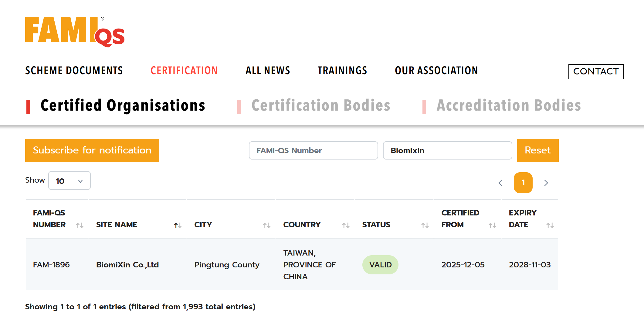Screen dimensions: 644x323
Task: Focus the FAMI-QS Number search field
Action: 313,150
